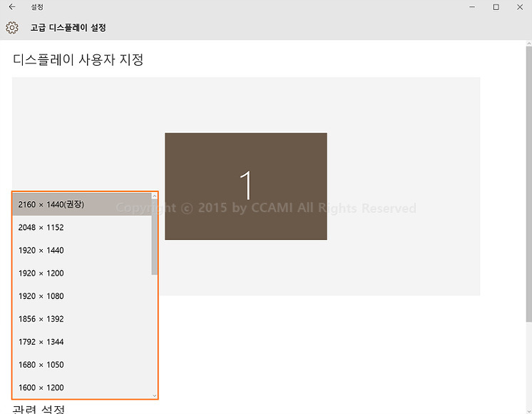Screen dimensions: 532x414
Task: Click the settings gear icon
Action: [x=12, y=28]
